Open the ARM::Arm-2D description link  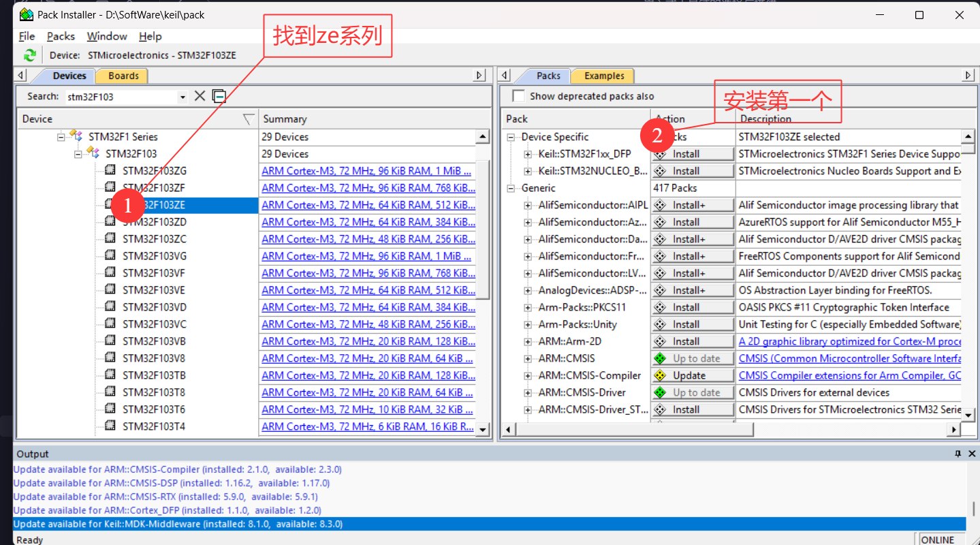click(x=850, y=341)
